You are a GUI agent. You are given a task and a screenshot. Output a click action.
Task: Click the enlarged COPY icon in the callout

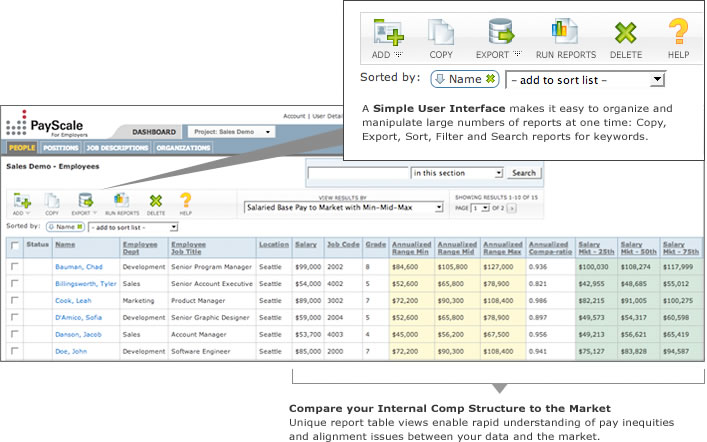(x=441, y=32)
